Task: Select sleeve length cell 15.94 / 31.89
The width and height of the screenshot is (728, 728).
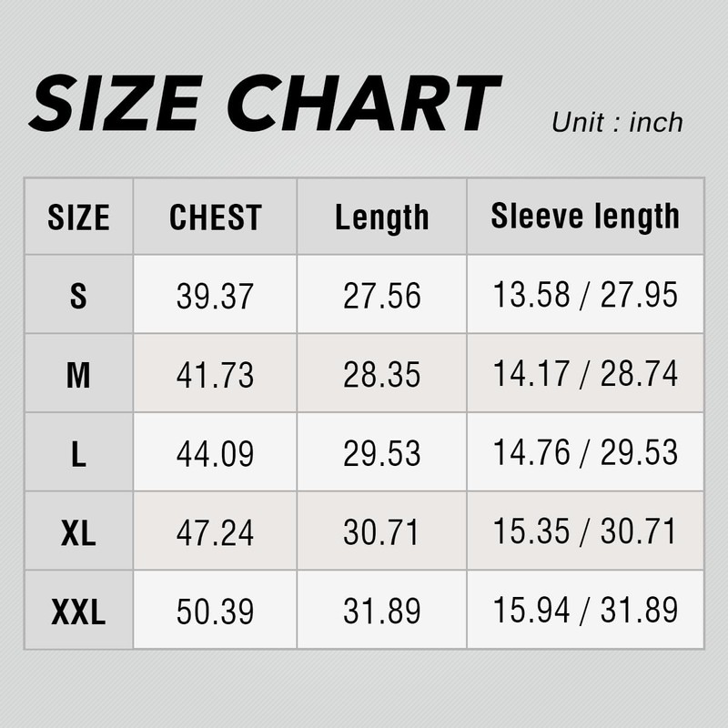Action: point(585,612)
